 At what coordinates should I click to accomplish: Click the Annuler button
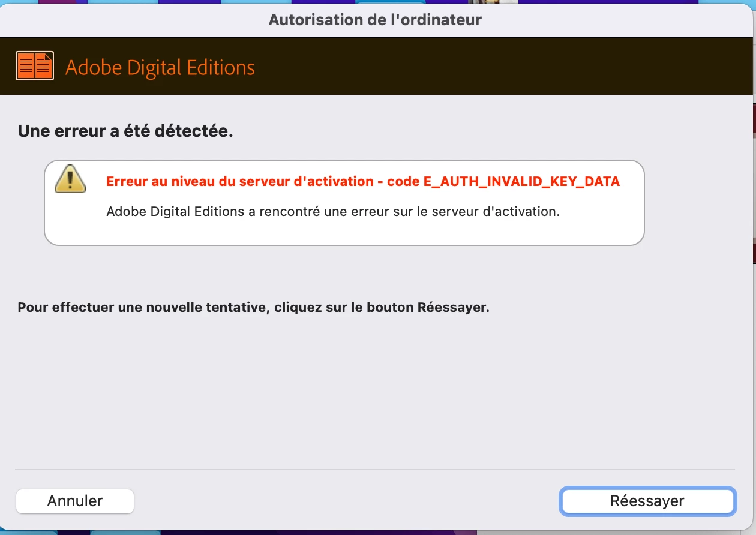click(x=75, y=501)
